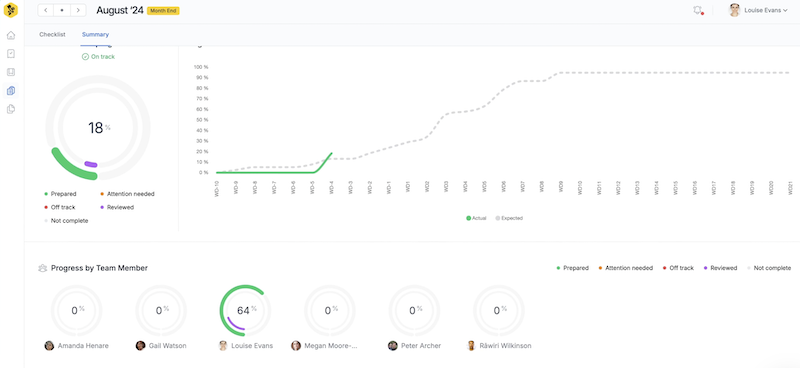Screen dimensions: 800x368
Task: Toggle Not complete legend under overall donut
Action: 66,220
